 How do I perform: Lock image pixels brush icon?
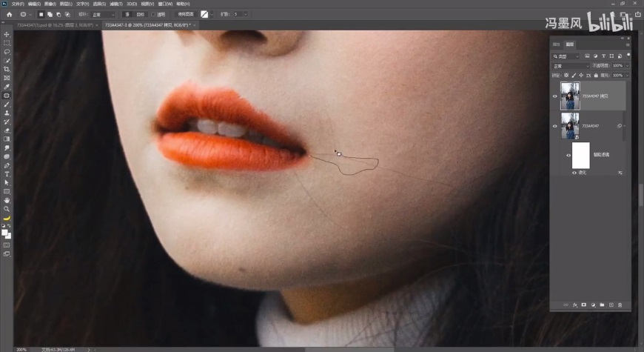click(x=574, y=76)
